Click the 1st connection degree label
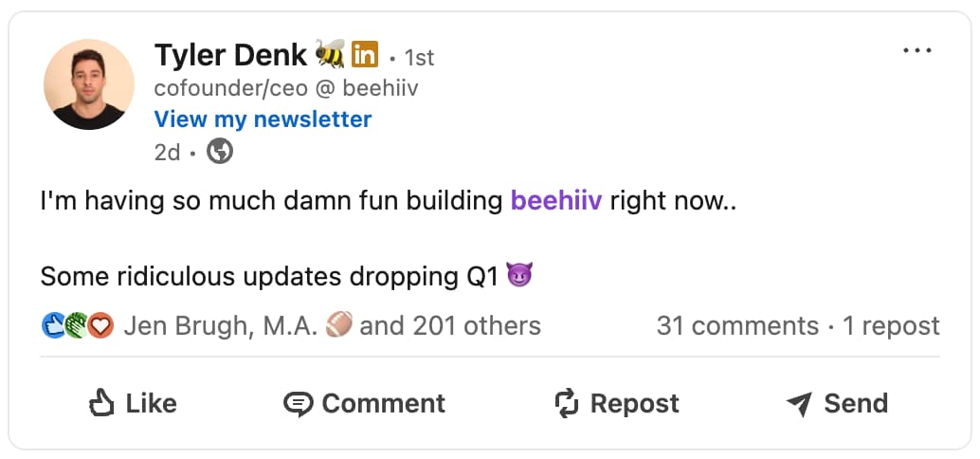The width and height of the screenshot is (980, 459). [x=419, y=57]
